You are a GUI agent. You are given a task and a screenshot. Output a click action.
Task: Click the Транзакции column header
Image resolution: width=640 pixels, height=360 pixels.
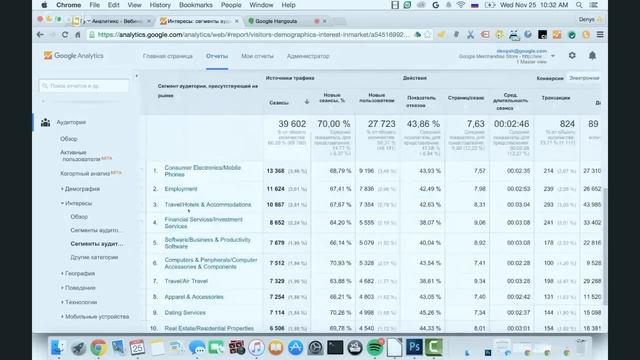coord(556,98)
